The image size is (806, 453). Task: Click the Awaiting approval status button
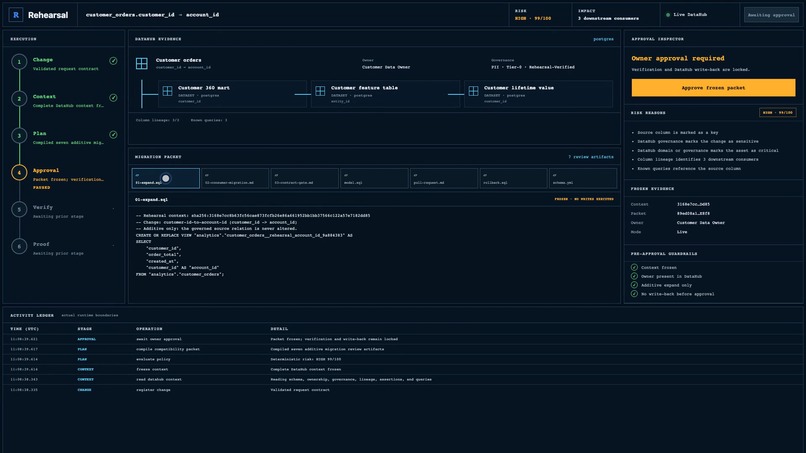(771, 15)
